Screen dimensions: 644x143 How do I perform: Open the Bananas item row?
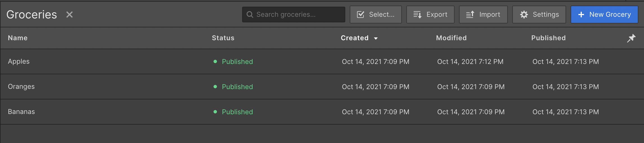pos(322,112)
